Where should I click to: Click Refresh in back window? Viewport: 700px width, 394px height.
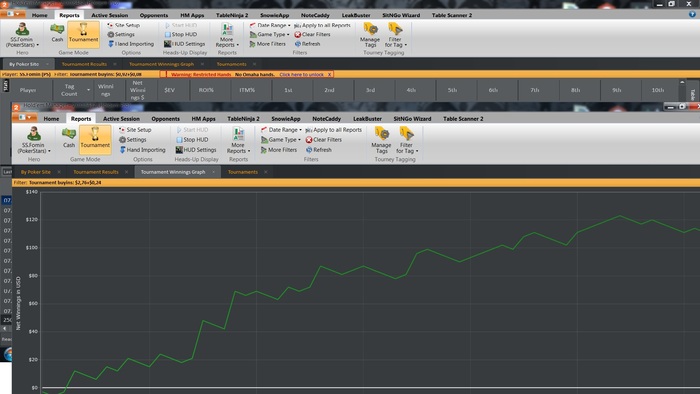pos(307,44)
